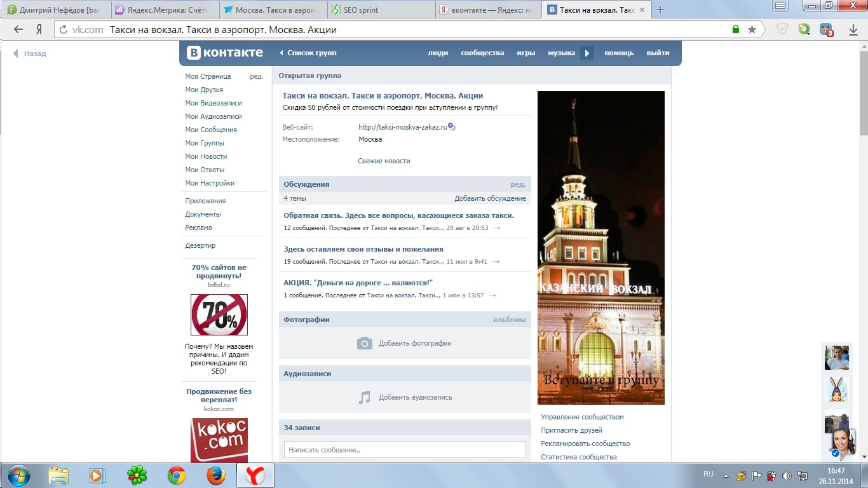The height and width of the screenshot is (488, 868).
Task: Open 'музыка' in VK header
Action: (x=562, y=53)
